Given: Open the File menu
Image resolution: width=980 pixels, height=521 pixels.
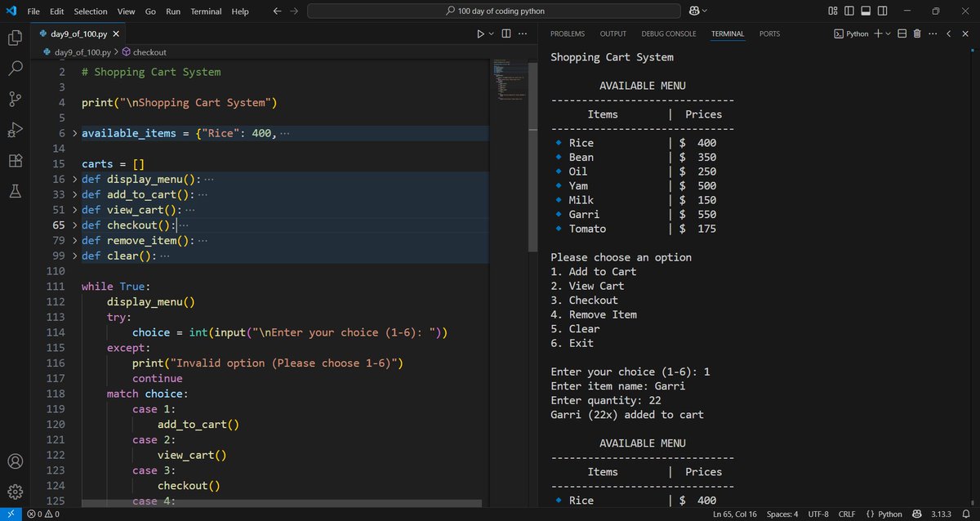Looking at the screenshot, I should click(33, 11).
